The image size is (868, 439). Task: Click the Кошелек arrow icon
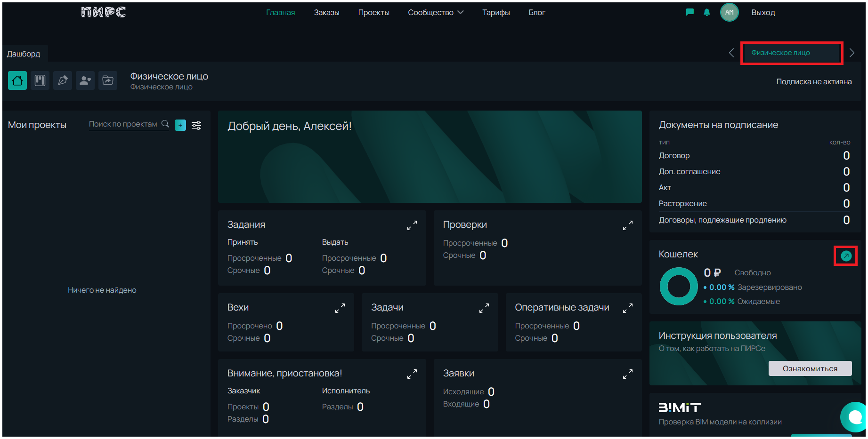pos(846,256)
